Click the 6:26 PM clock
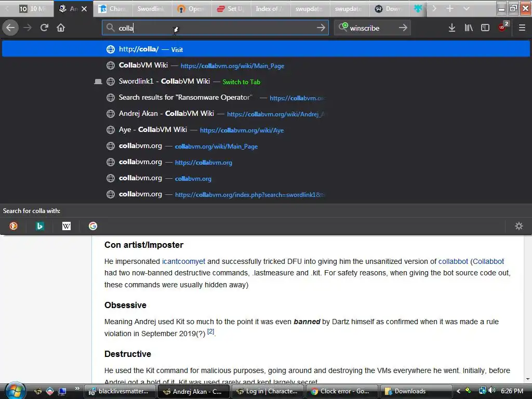This screenshot has width=532, height=399. tap(512, 391)
